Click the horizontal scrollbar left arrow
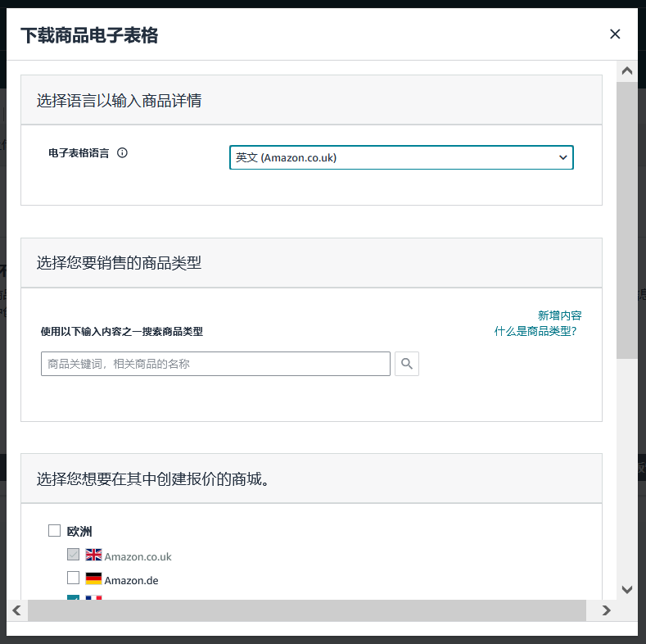Image resolution: width=646 pixels, height=644 pixels. click(16, 610)
